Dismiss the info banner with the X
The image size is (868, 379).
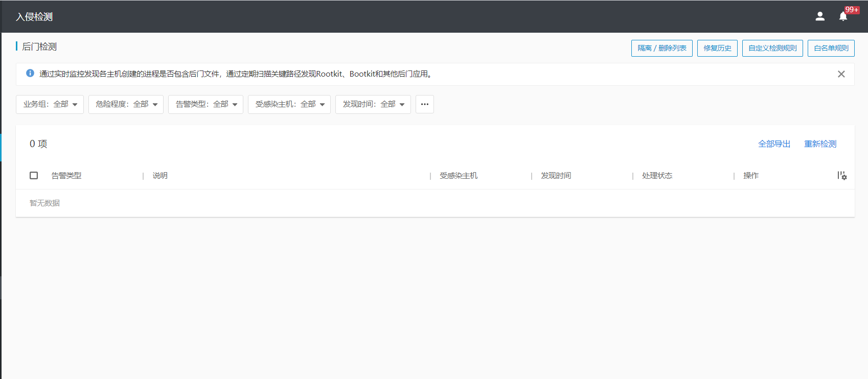click(841, 74)
